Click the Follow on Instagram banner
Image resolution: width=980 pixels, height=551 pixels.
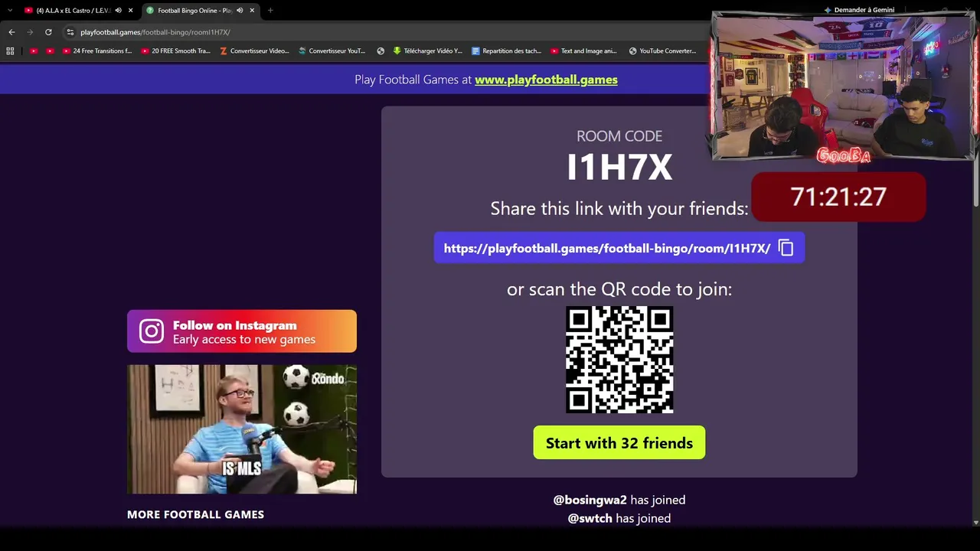[x=242, y=331]
